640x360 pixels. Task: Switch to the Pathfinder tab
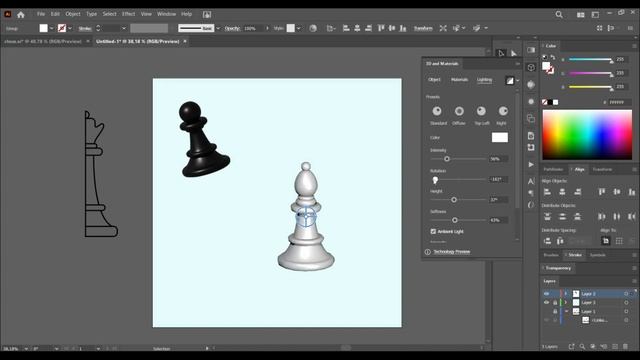553,169
